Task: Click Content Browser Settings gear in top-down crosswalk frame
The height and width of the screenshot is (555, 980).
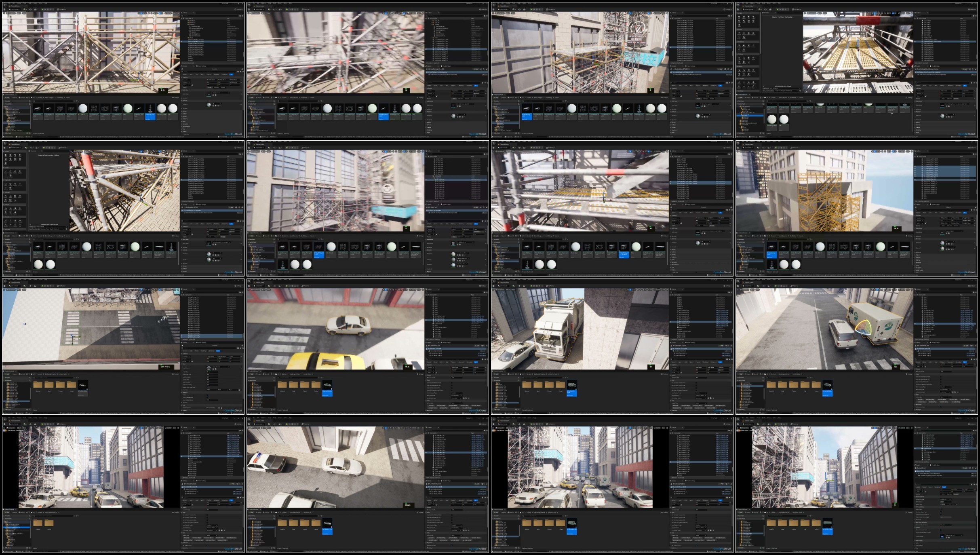Action: (x=173, y=374)
